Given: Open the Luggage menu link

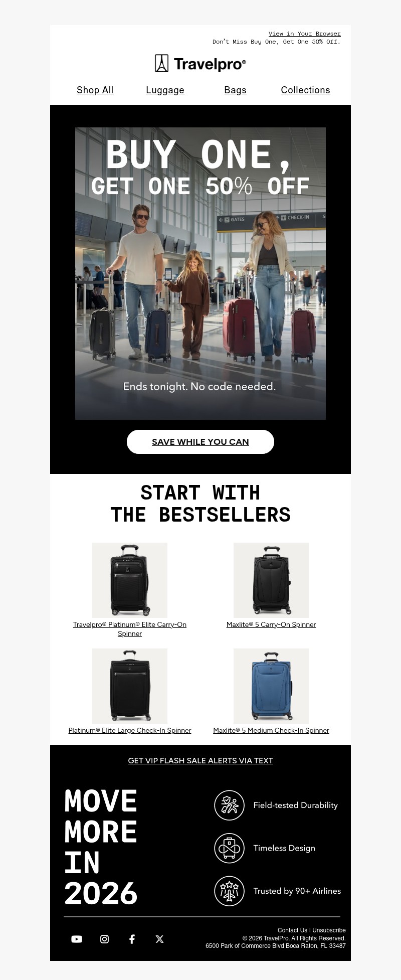Looking at the screenshot, I should click(x=165, y=90).
